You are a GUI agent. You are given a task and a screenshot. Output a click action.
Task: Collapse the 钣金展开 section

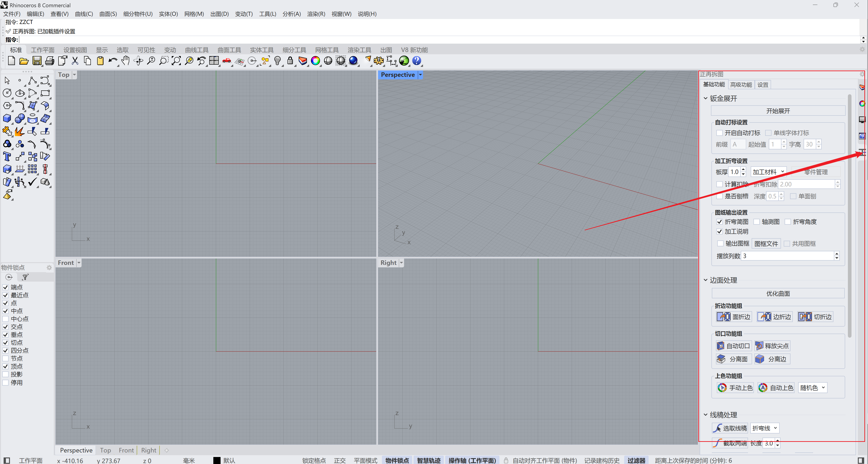pyautogui.click(x=706, y=98)
